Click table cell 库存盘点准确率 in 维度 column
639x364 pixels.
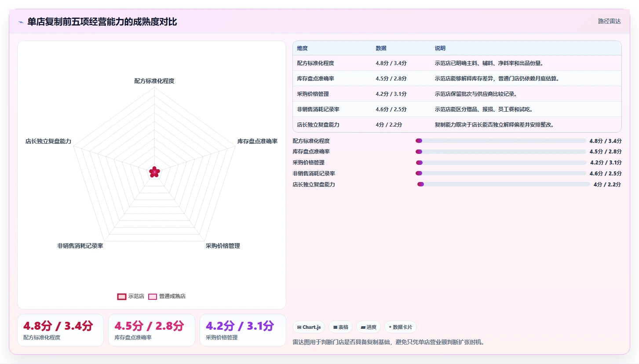(315, 78)
